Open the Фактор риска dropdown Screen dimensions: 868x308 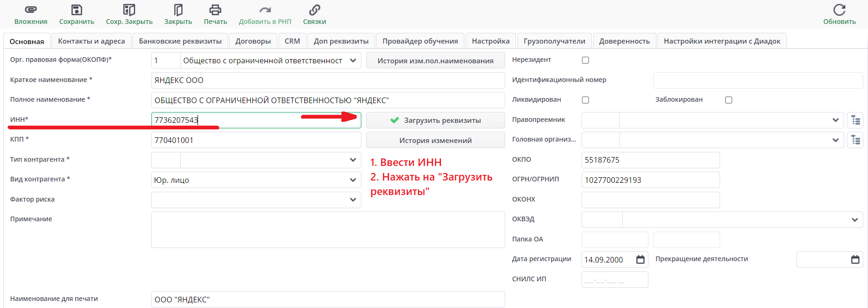[353, 200]
